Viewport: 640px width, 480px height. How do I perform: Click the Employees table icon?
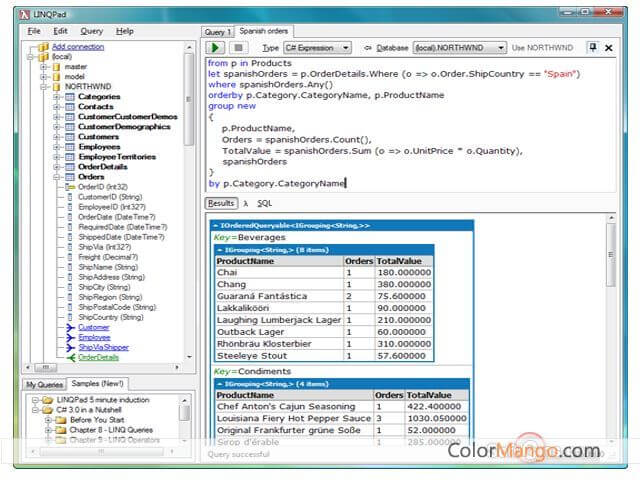(x=70, y=147)
